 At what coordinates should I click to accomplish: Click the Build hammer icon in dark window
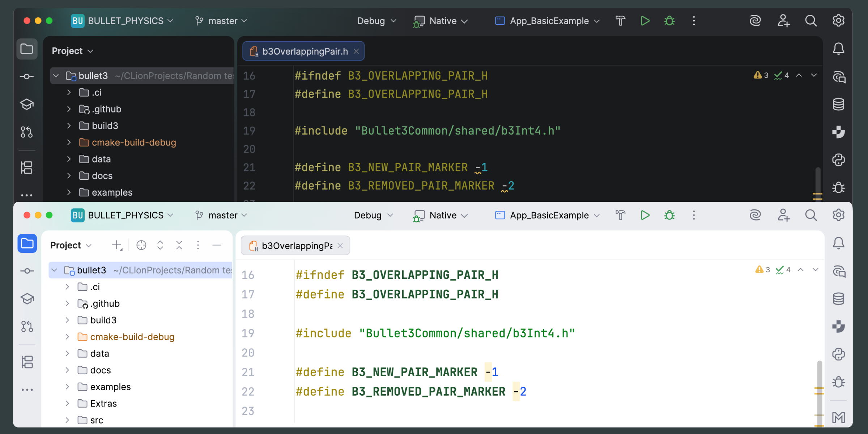click(620, 21)
